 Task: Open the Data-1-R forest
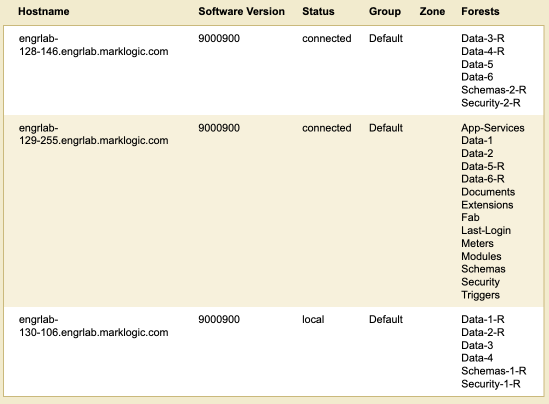point(483,319)
